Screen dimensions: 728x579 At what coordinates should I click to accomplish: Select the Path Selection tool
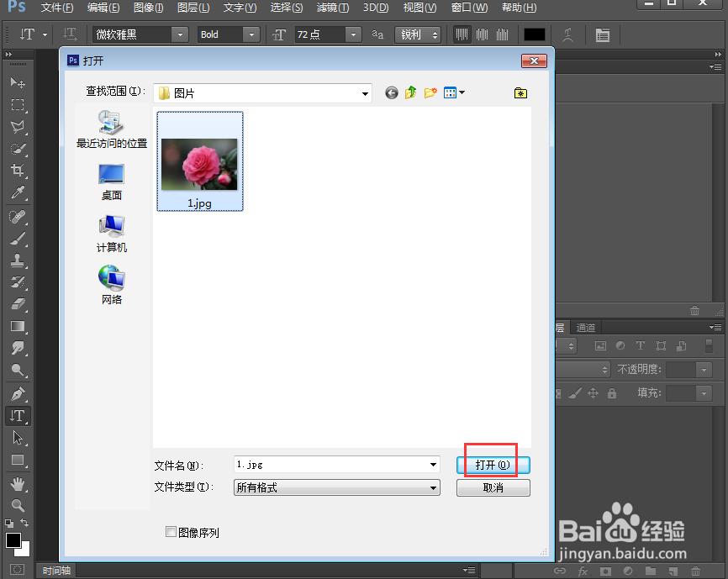point(18,438)
